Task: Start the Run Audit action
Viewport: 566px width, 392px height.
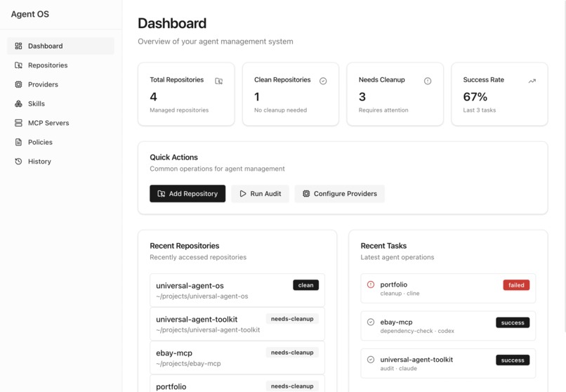Action: click(260, 193)
